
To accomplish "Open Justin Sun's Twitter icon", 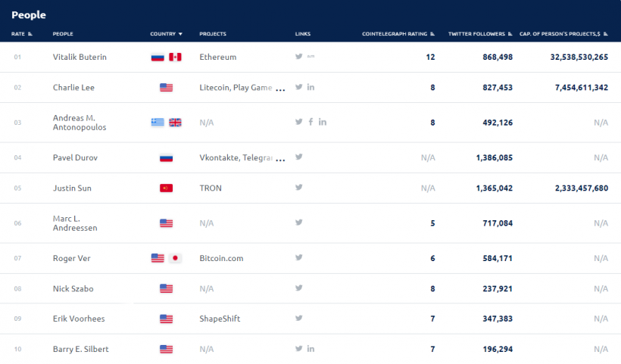I will tap(299, 188).
